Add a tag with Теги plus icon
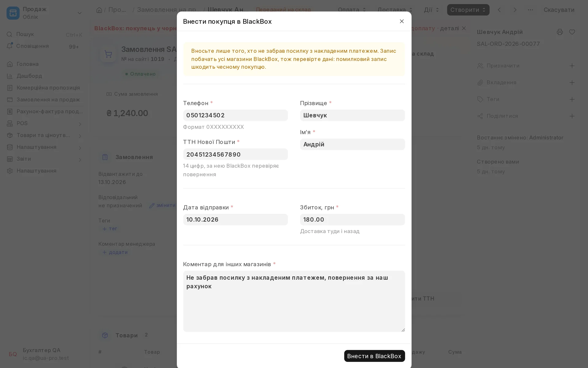 pyautogui.click(x=572, y=99)
